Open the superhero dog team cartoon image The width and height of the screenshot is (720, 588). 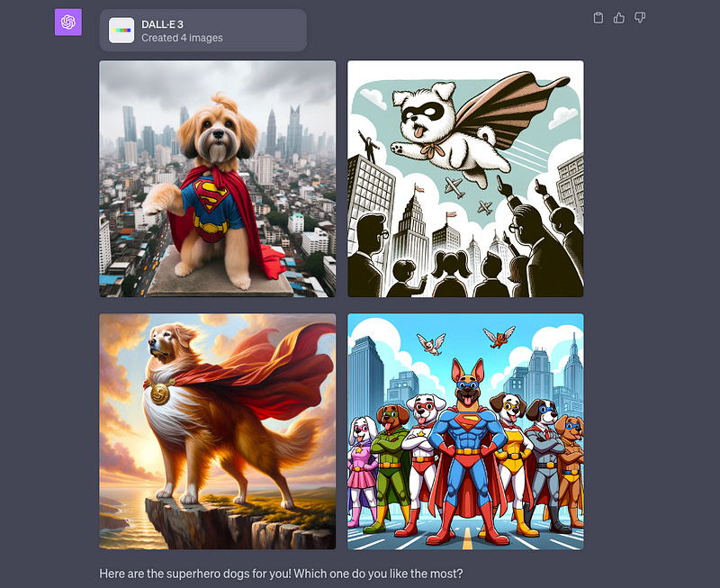[x=465, y=431]
